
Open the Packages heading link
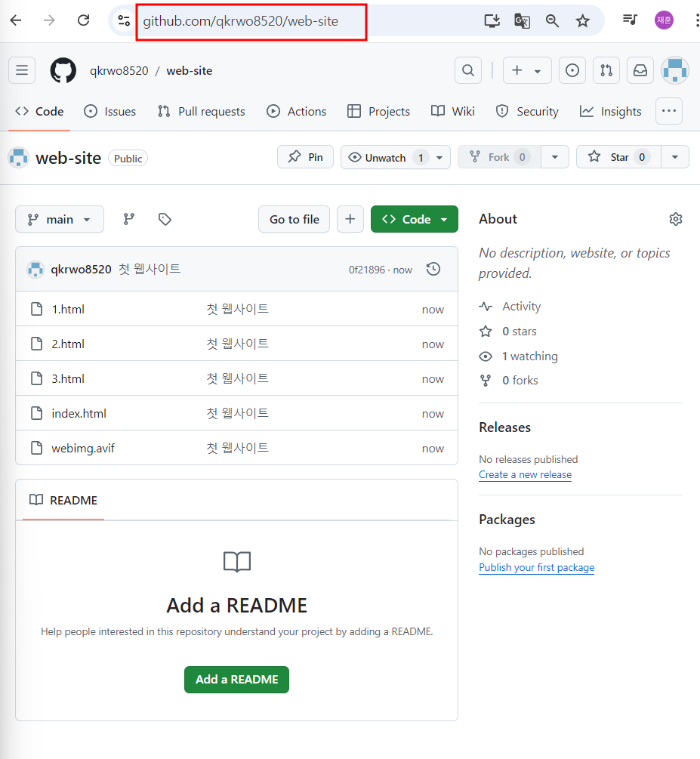pos(507,520)
